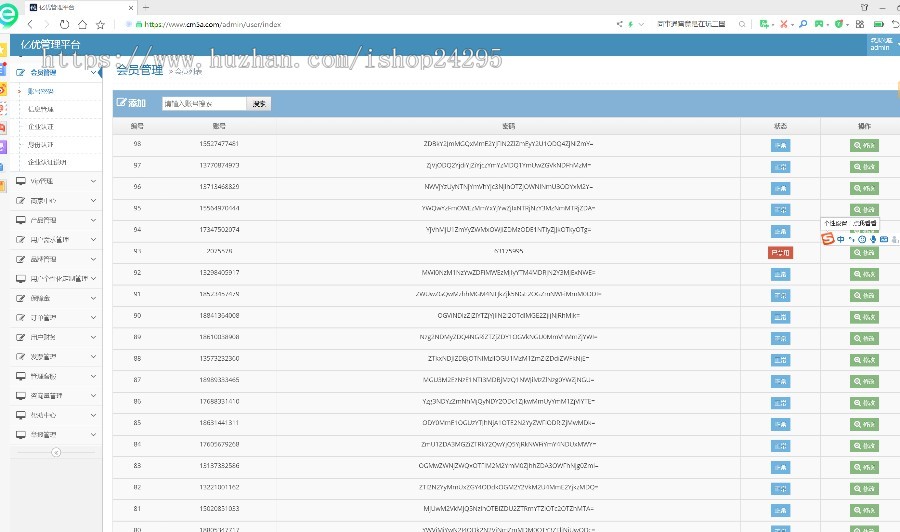The height and width of the screenshot is (532, 900).
Task: Click the magnifier icon in browser search box
Action: tap(742, 24)
